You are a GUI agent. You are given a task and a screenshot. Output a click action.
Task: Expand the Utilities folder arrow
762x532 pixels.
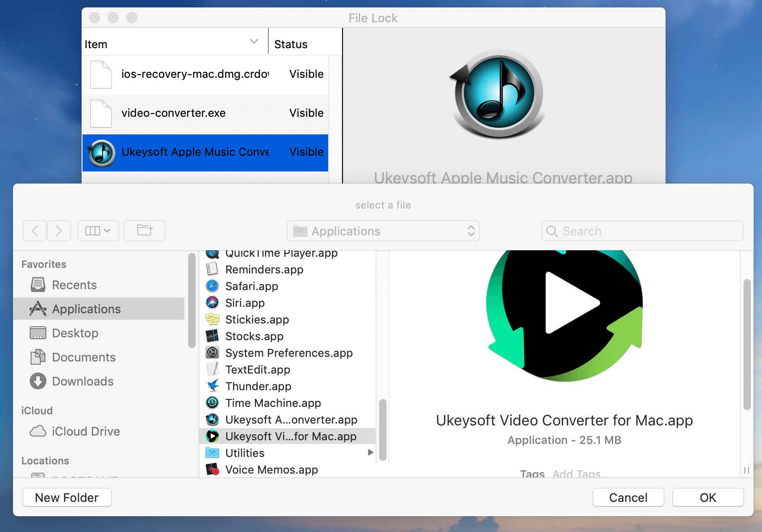point(370,453)
